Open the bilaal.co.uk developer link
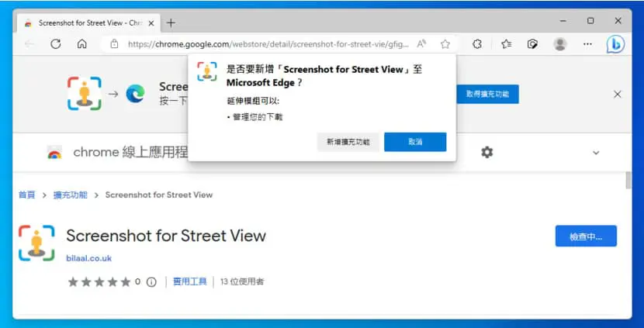Screen dimensions: 644x328 click(x=88, y=258)
